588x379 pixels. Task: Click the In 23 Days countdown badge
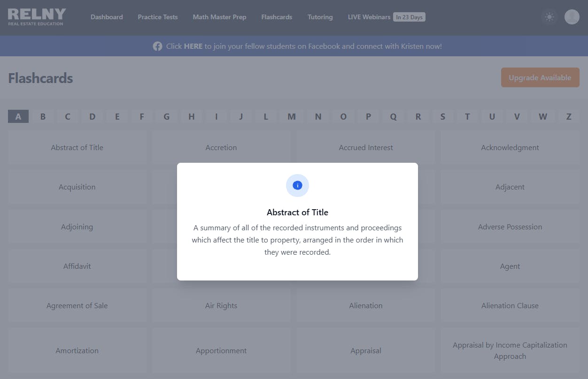(x=409, y=17)
